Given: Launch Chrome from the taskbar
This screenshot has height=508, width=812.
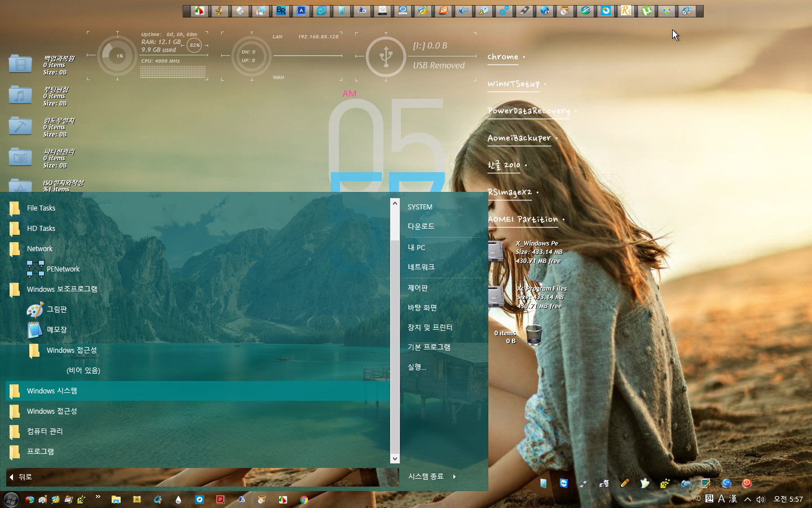Looking at the screenshot, I should tap(304, 500).
